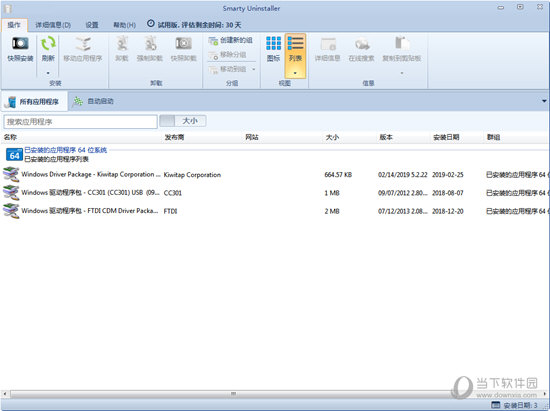This screenshot has height=411, width=550.
Task: Click 移动到组 move to group item
Action: [x=227, y=69]
